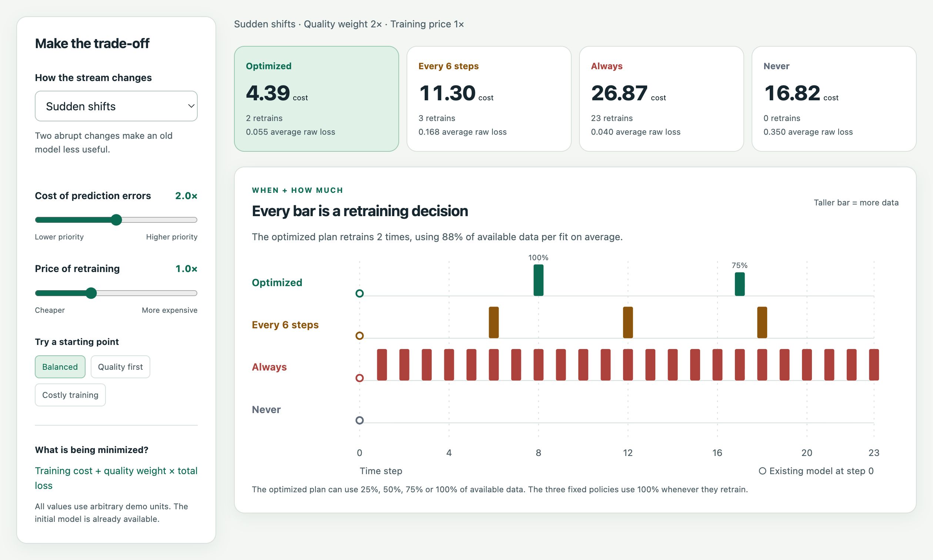Viewport: 933px width, 560px height.
Task: Click the 'Taller bar = more data' note
Action: click(x=856, y=202)
